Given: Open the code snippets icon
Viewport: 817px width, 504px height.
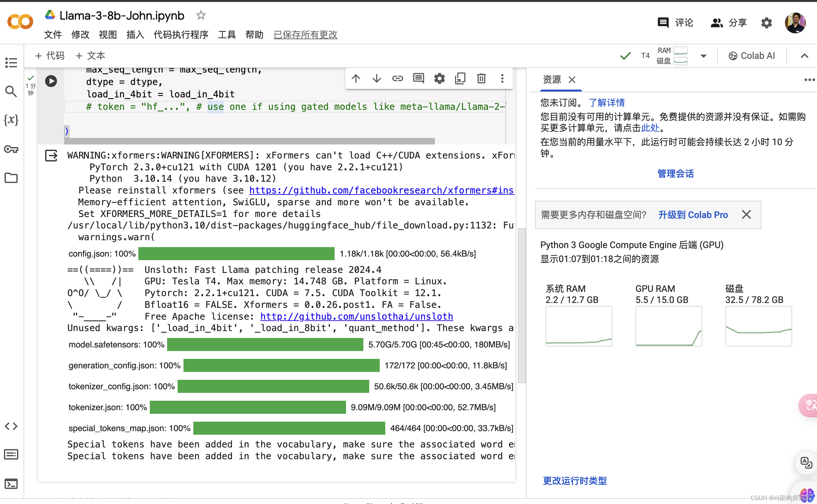Looking at the screenshot, I should pyautogui.click(x=11, y=426).
